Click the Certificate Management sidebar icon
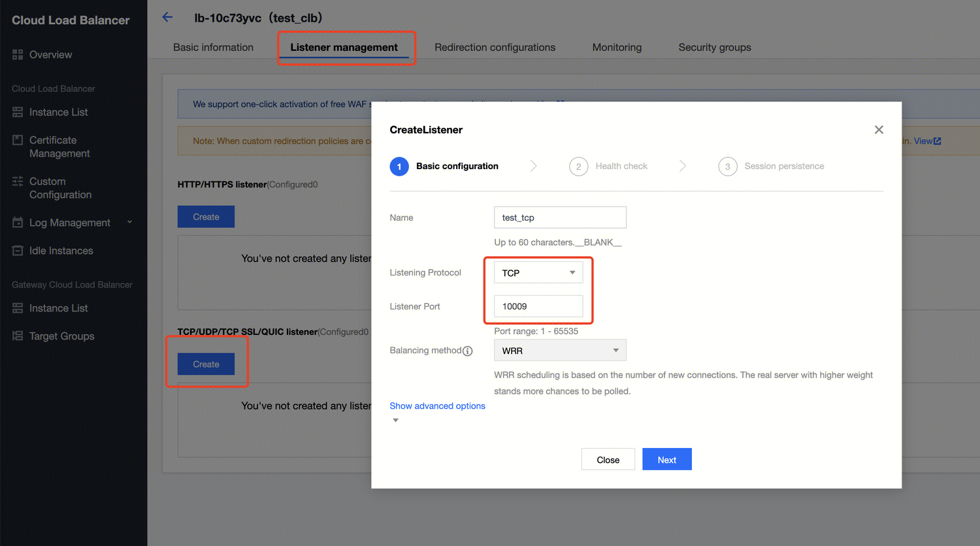This screenshot has height=546, width=980. 18,140
